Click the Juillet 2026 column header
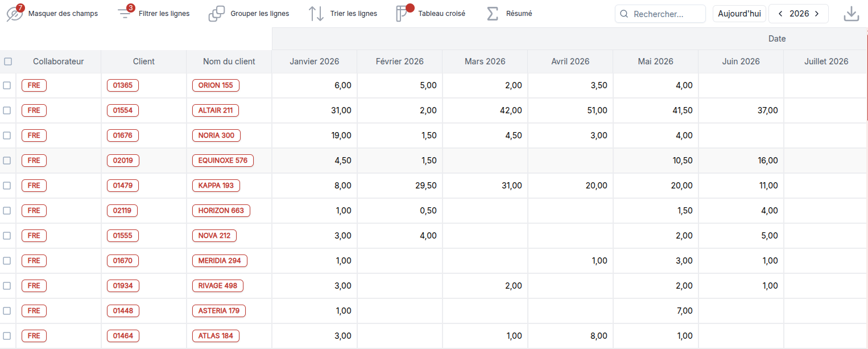The width and height of the screenshot is (868, 349). point(826,61)
